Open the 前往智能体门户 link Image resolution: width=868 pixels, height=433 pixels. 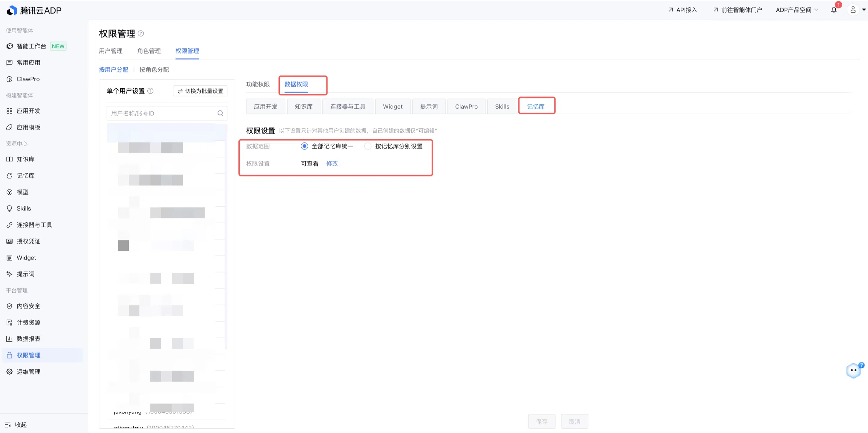(738, 10)
